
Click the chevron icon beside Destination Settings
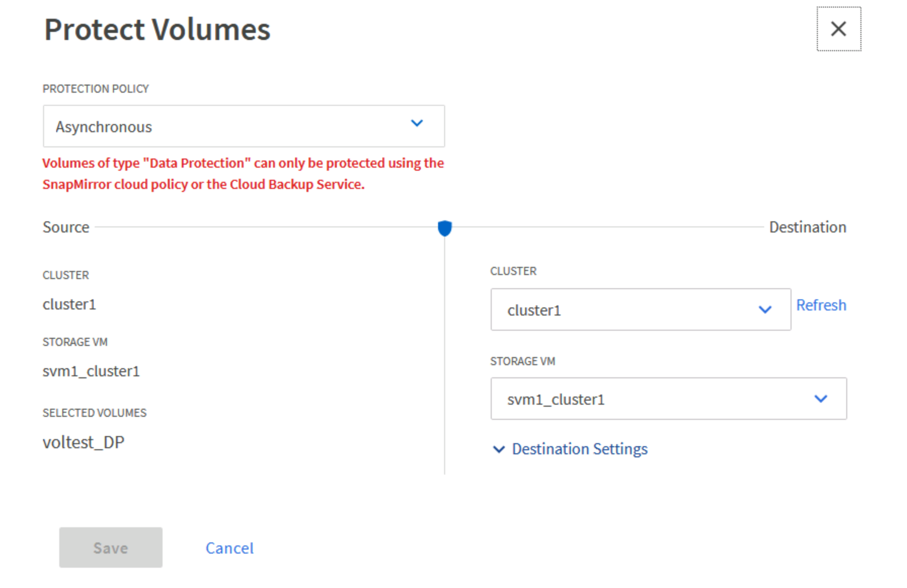[x=499, y=449]
